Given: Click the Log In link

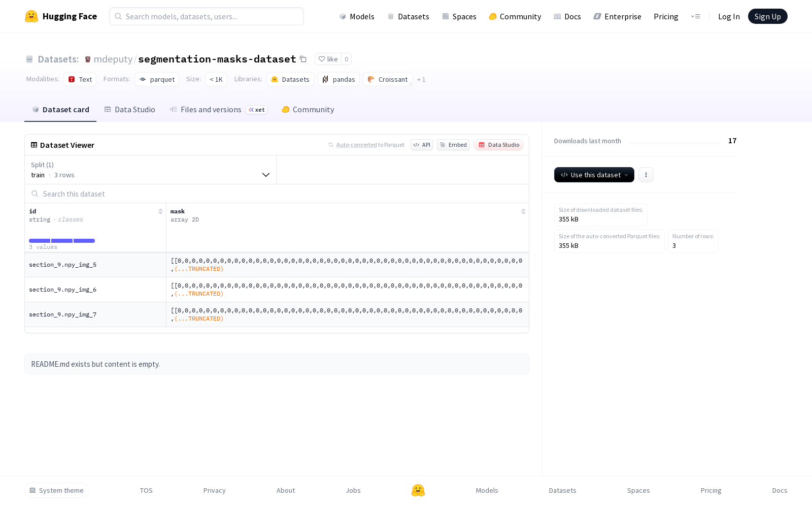Looking at the screenshot, I should pyautogui.click(x=729, y=16).
